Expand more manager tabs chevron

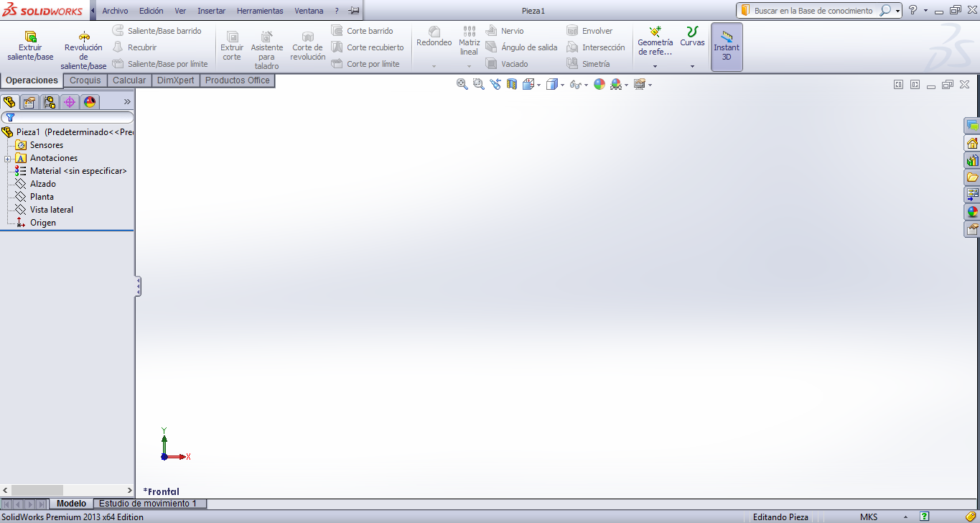(x=128, y=102)
